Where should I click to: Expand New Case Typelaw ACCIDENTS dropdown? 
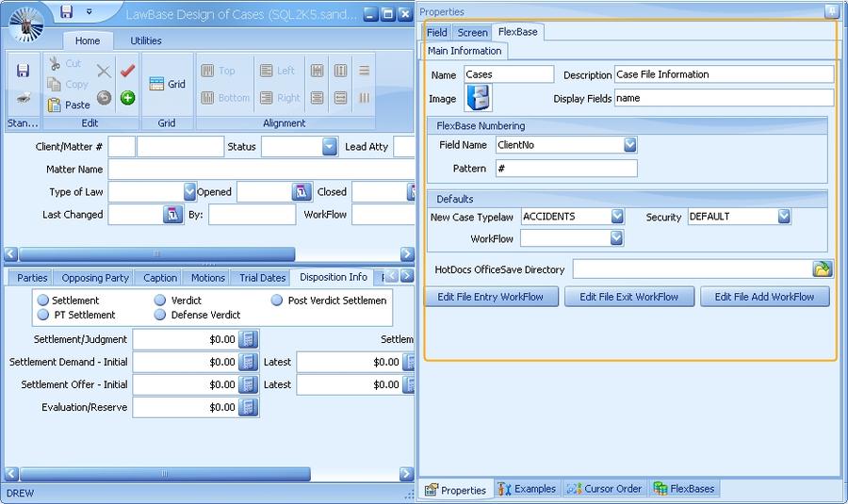617,217
